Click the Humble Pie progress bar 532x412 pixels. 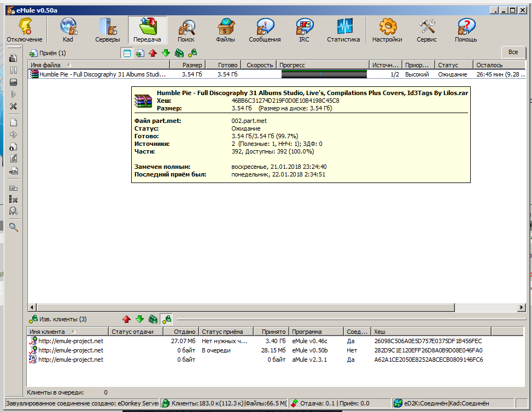324,74
